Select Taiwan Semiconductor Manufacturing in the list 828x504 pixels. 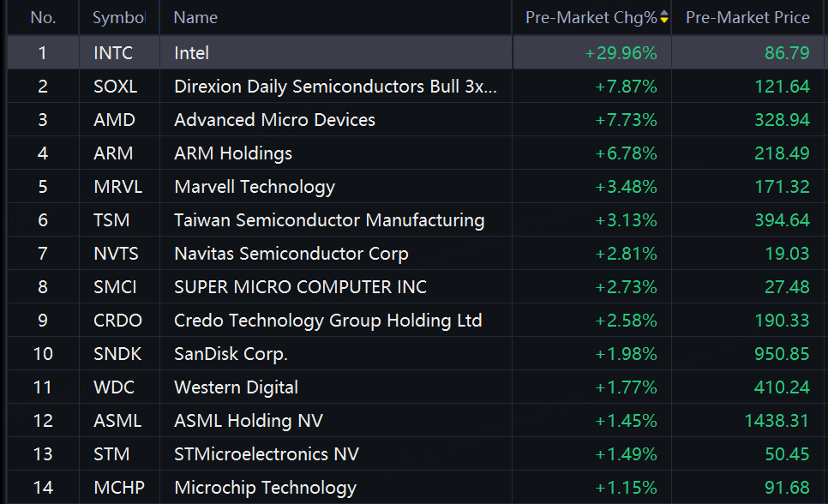click(x=329, y=220)
